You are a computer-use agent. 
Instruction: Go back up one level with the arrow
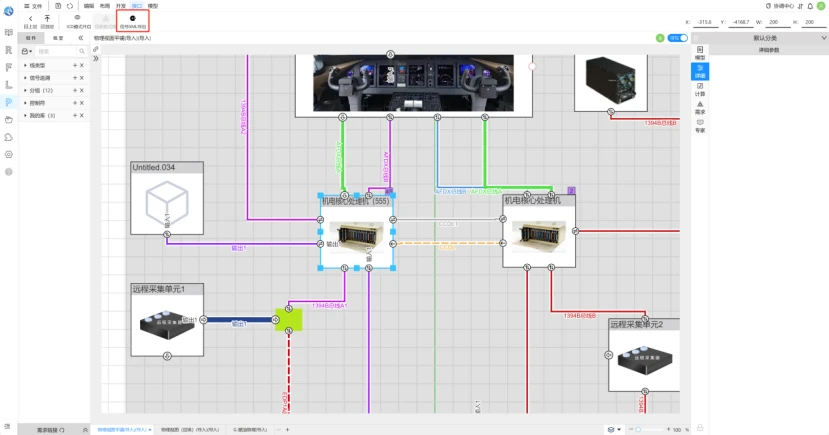pyautogui.click(x=30, y=21)
